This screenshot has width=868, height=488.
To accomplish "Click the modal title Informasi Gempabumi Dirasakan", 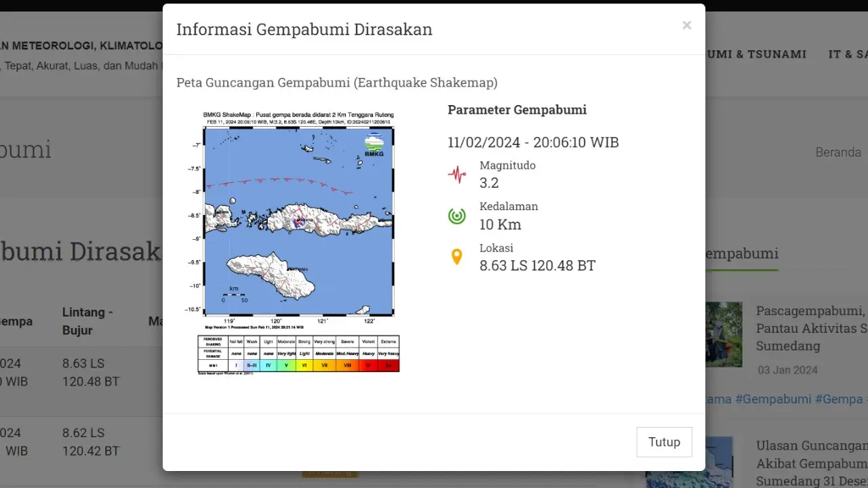I will click(x=304, y=29).
